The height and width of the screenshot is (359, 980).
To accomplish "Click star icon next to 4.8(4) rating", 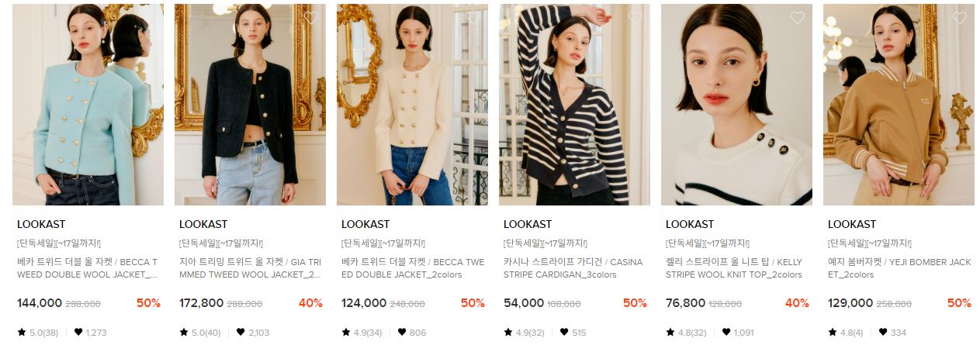I will 833,333.
